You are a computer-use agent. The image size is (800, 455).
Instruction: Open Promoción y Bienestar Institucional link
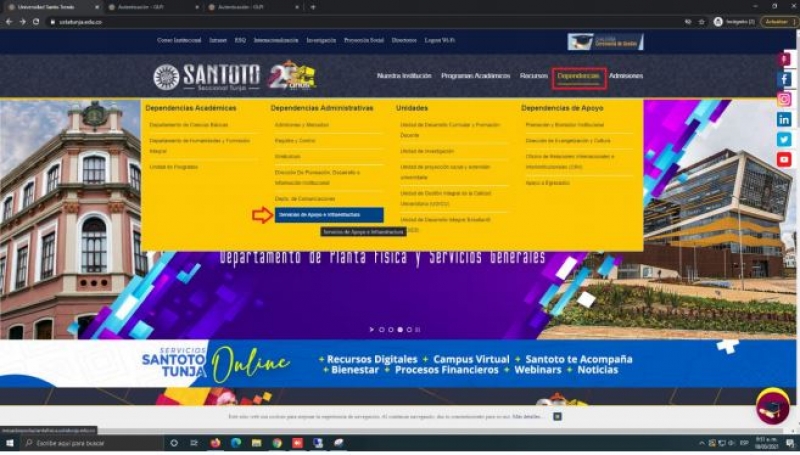(564, 125)
